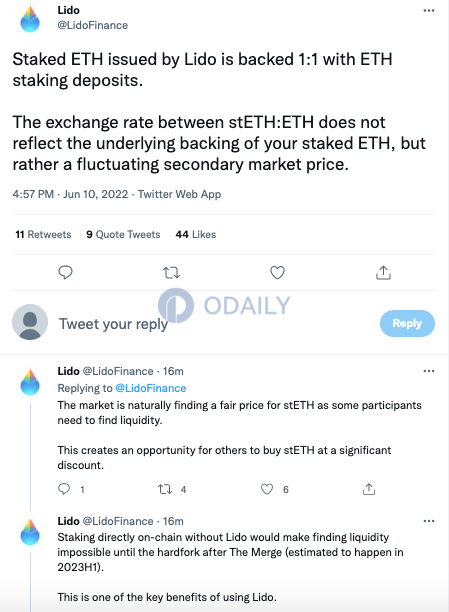This screenshot has height=612, width=449.
Task: Like the main tweet with heart icon
Action: point(277,272)
